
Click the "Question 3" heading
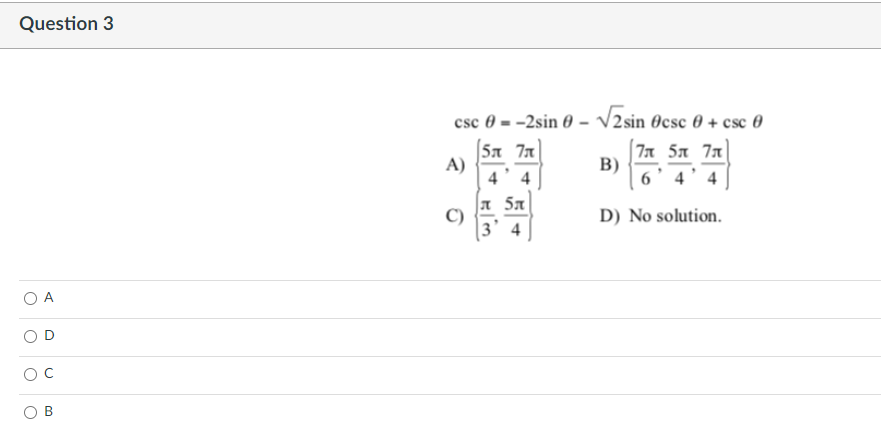(x=66, y=24)
